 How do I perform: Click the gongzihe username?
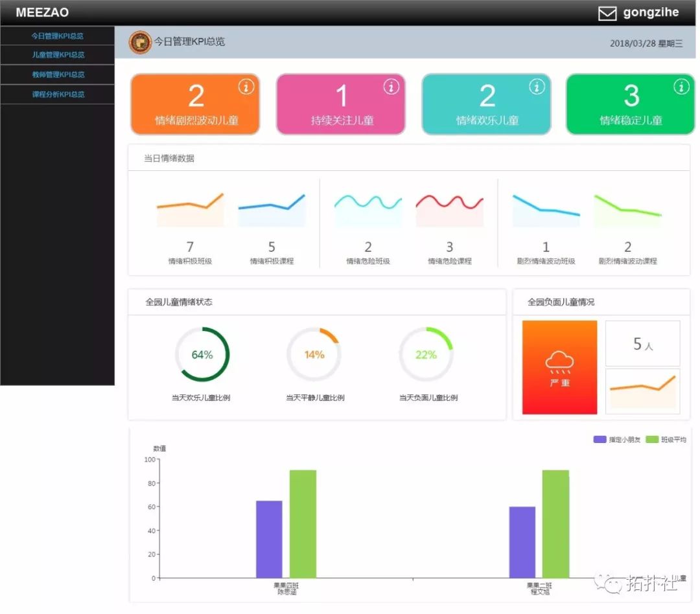coord(651,12)
